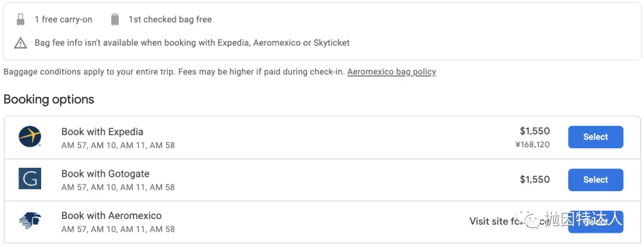Click the Book with Expedia title

[x=103, y=132]
